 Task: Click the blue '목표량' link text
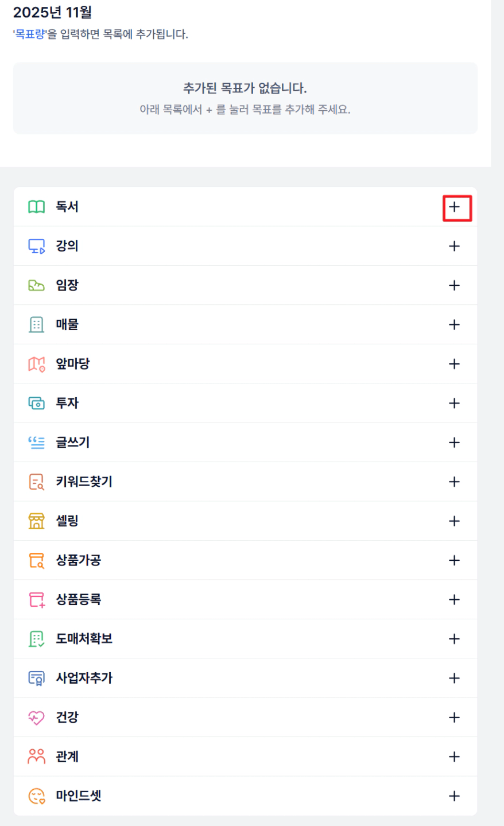(30, 34)
